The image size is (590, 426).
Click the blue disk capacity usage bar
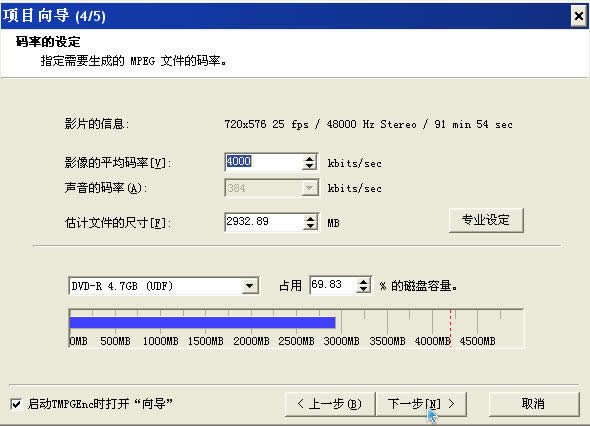pyautogui.click(x=202, y=323)
